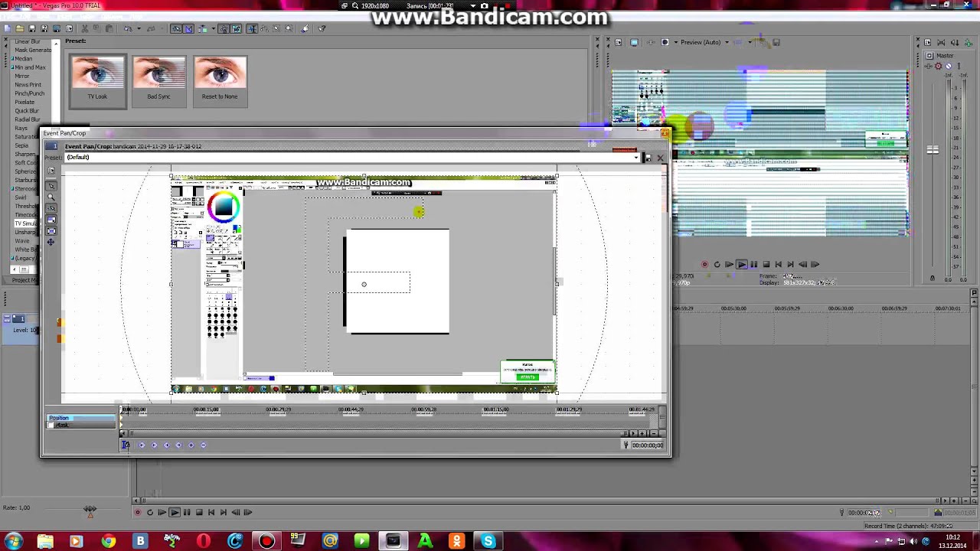980x551 pixels.
Task: Delete the Pan/Crop preset with X icon
Action: tap(660, 158)
